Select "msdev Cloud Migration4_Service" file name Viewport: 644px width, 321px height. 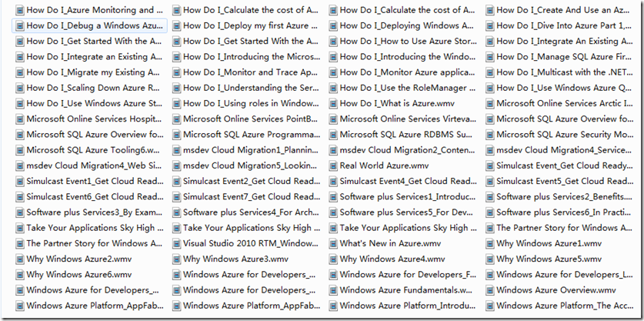pyautogui.click(x=563, y=150)
